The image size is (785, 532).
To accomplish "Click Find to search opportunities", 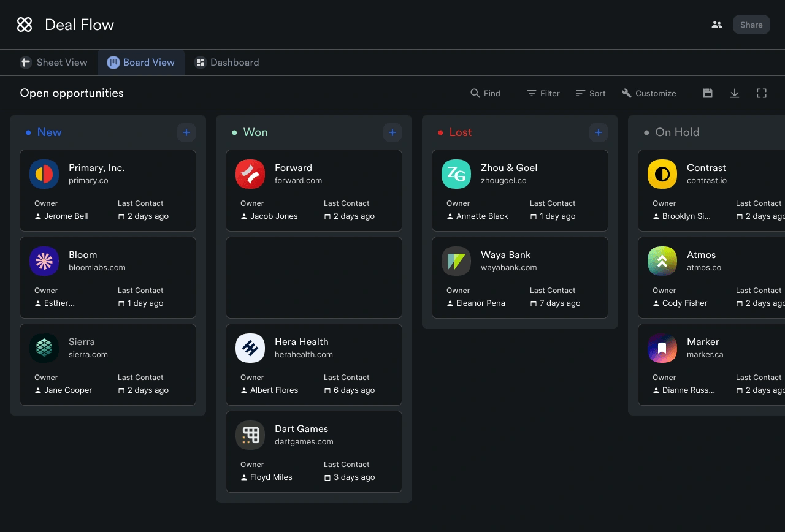I will pos(485,93).
